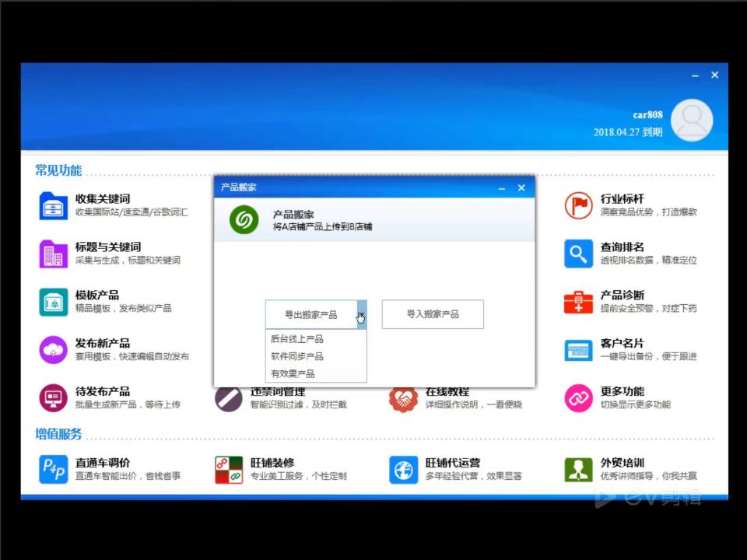Click the 旺铺装修 title text
Image resolution: width=747 pixels, height=560 pixels.
coord(272,462)
